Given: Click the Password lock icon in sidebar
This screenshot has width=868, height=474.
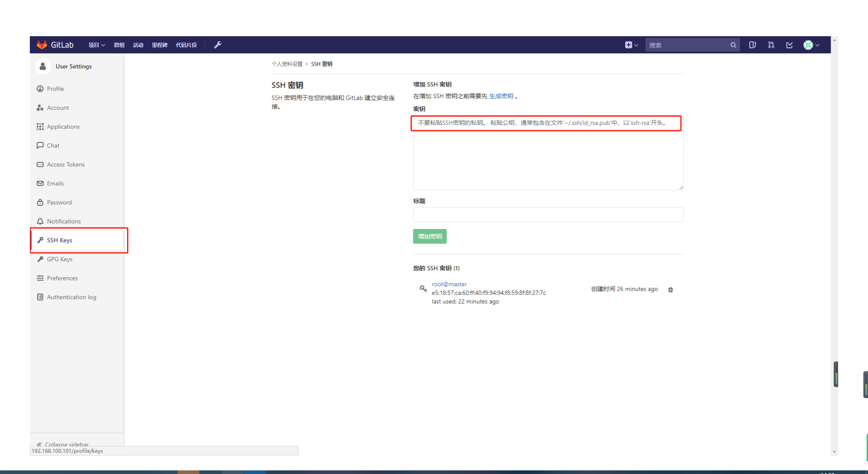Looking at the screenshot, I should pos(40,202).
